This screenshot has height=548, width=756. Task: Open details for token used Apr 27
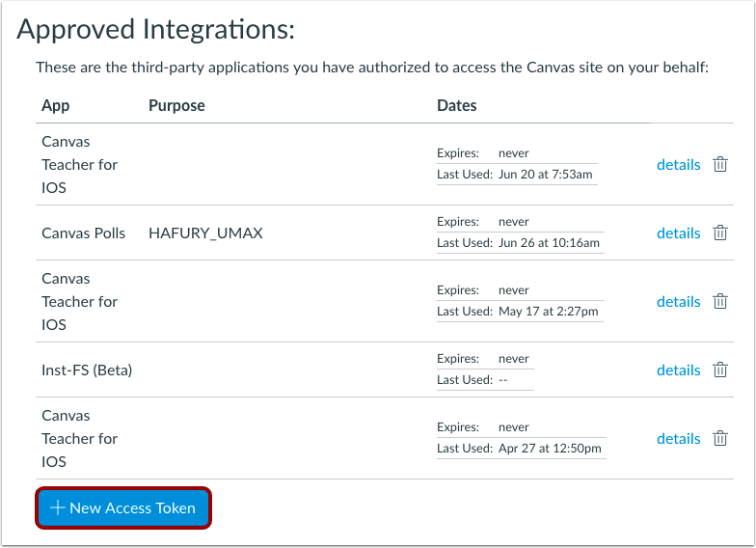(x=679, y=438)
